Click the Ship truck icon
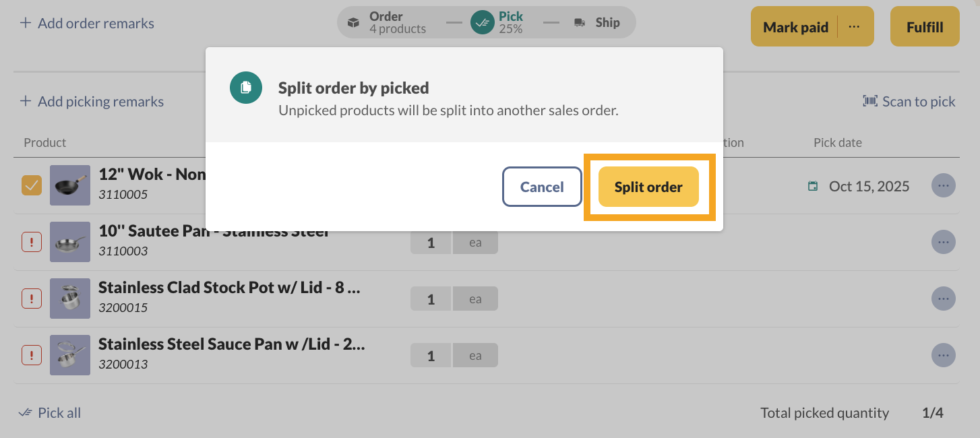Viewport: 980px width, 438px height. (x=580, y=23)
